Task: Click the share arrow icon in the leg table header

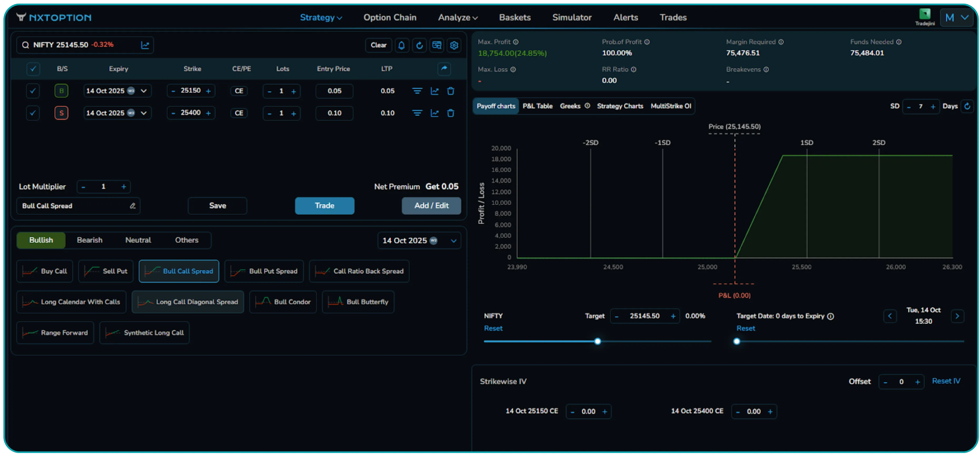Action: [x=444, y=69]
